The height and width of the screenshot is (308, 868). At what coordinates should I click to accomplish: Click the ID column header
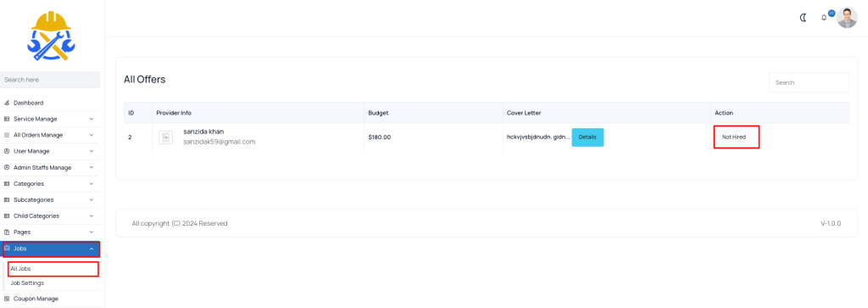click(131, 113)
